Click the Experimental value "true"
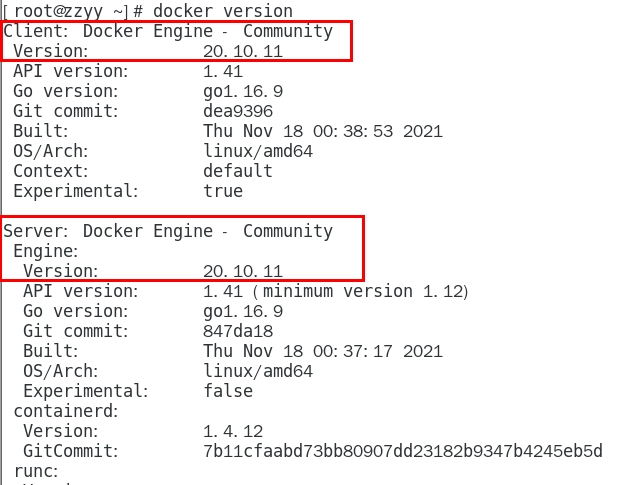 pyautogui.click(x=223, y=191)
